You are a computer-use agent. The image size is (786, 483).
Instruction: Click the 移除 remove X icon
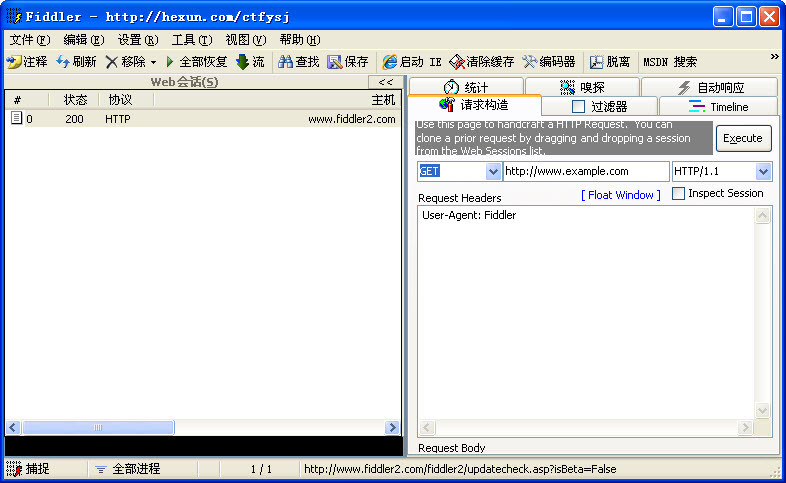point(111,62)
